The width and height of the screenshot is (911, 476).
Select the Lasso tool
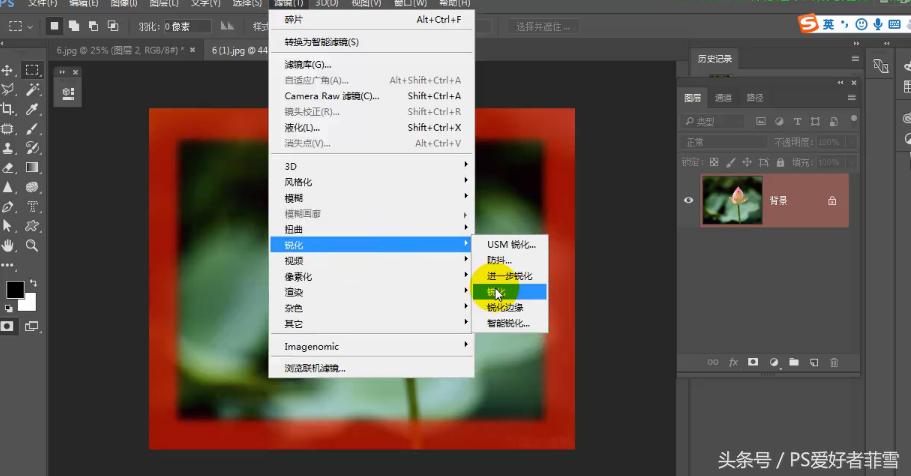[x=8, y=89]
